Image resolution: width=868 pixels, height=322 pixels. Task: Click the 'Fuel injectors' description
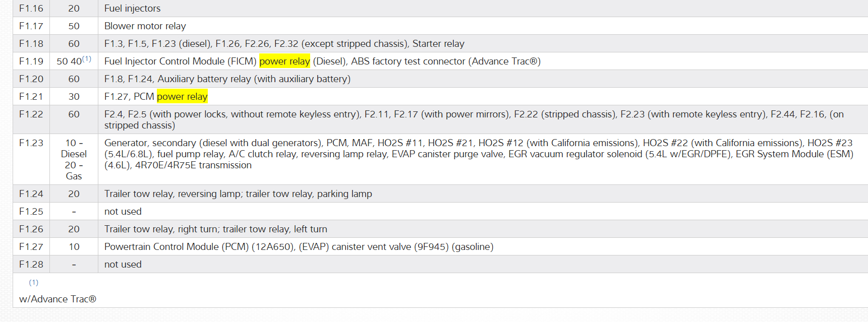pos(132,9)
